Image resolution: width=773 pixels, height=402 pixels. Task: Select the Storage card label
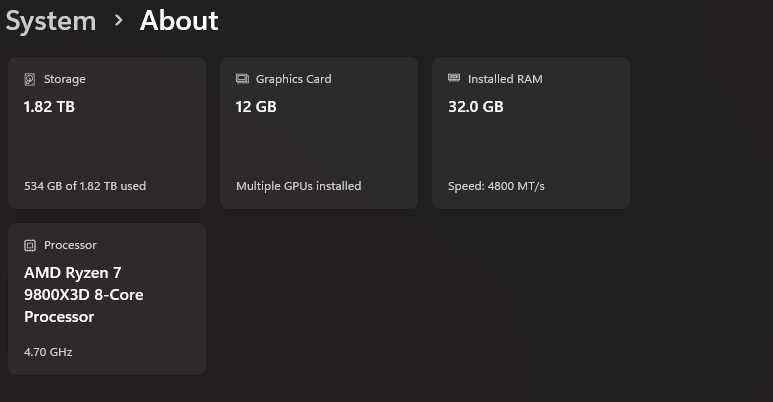pos(65,79)
